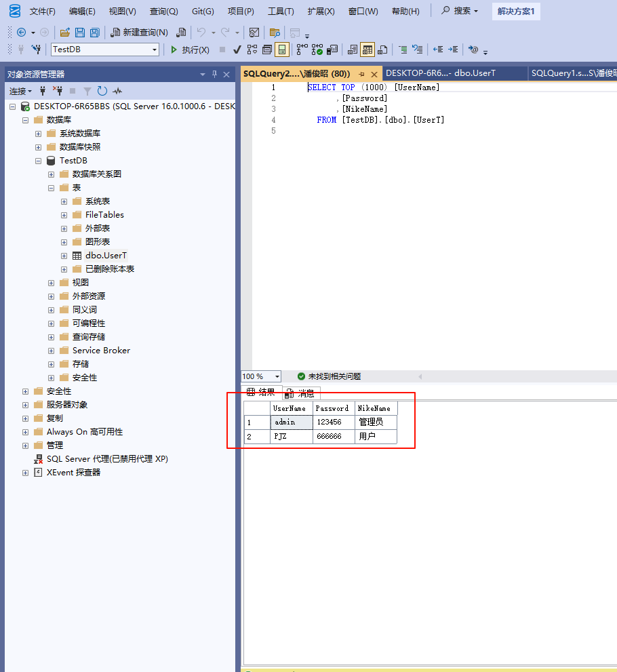
Task: Click Object Explorer connect plug icon
Action: click(x=43, y=91)
